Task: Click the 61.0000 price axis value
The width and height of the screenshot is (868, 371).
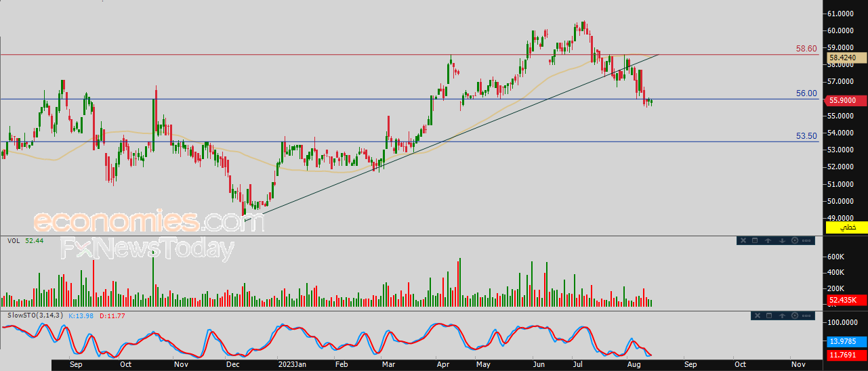Action: (840, 14)
